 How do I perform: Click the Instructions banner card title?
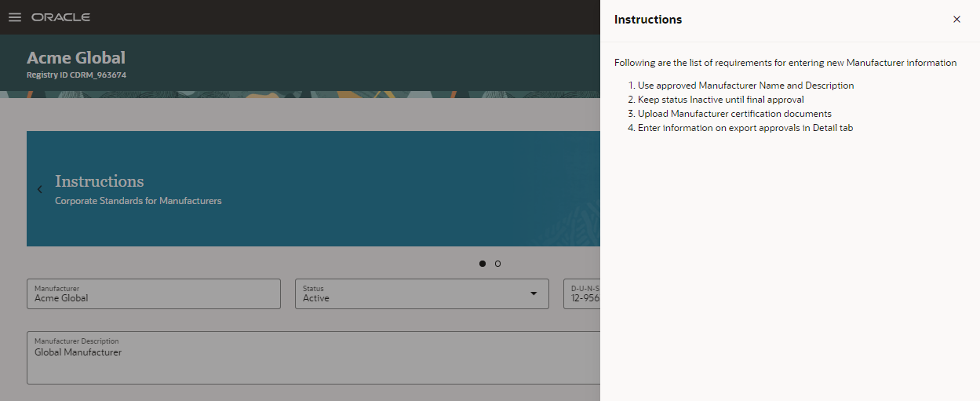tap(100, 181)
